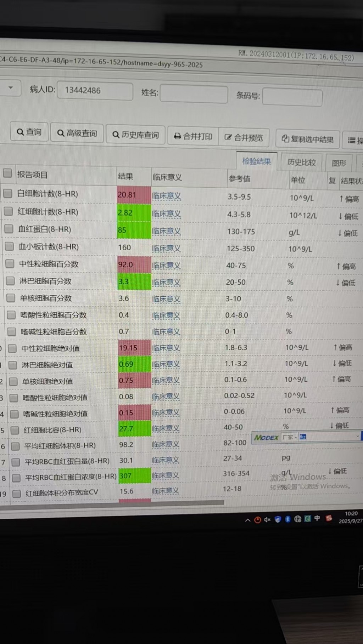Toggle the select-all checkbox beside 报告项目
The image size is (363, 644).
point(7,173)
